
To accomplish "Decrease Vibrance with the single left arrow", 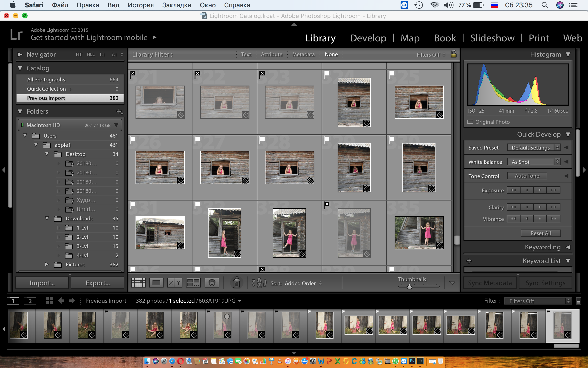I will click(527, 218).
